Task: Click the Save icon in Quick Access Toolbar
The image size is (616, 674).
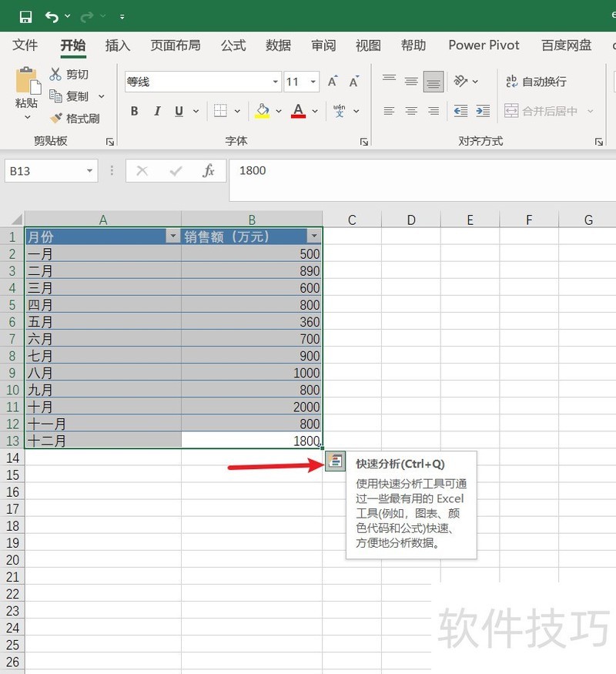Action: tap(26, 15)
